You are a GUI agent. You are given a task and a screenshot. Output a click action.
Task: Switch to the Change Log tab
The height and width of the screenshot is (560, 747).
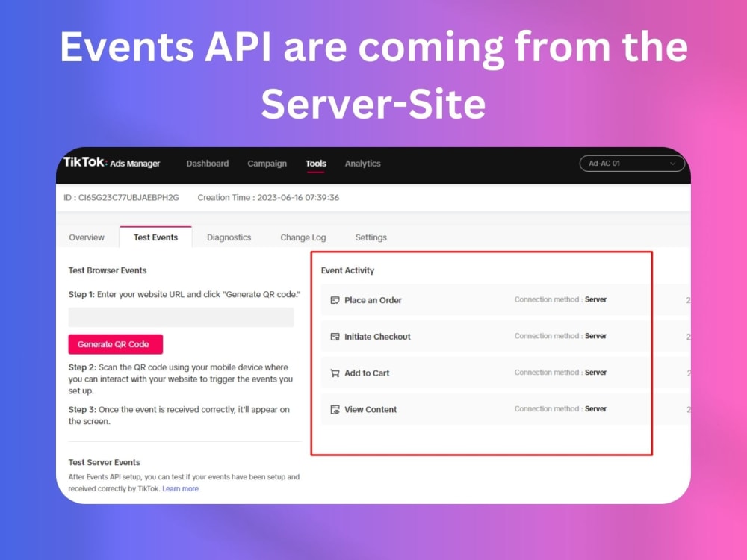coord(303,237)
